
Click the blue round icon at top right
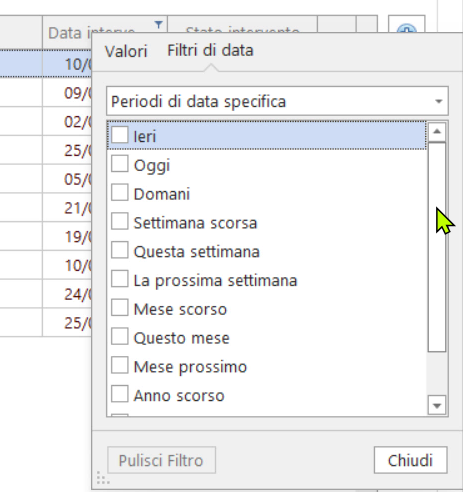tap(407, 29)
